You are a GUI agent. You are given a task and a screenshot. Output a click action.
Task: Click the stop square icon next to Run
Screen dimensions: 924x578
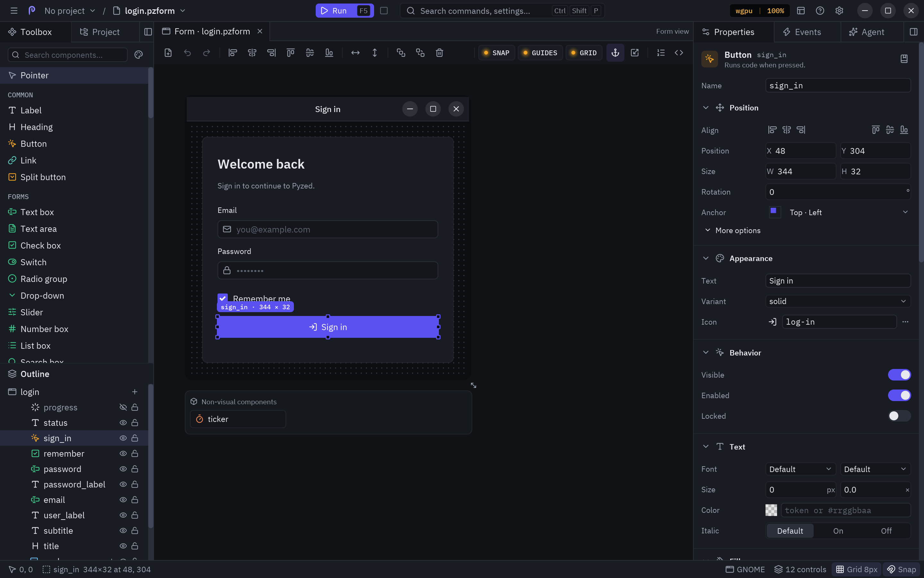click(384, 11)
